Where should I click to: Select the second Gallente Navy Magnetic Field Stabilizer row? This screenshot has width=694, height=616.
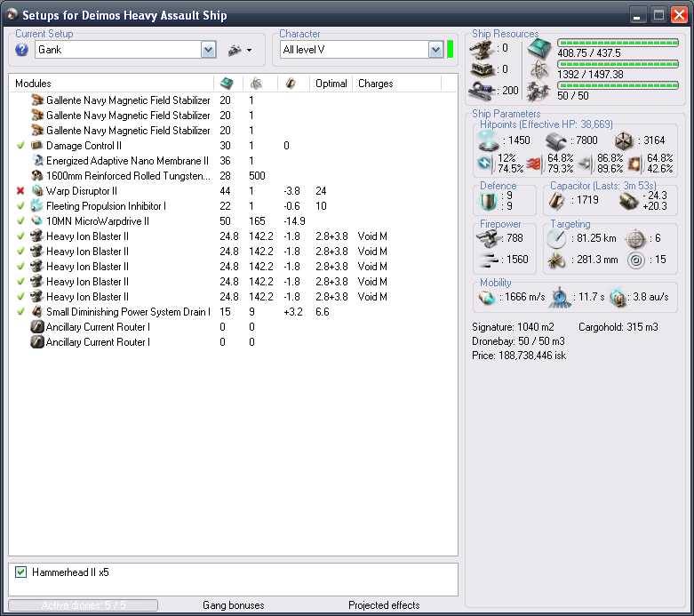233,116
